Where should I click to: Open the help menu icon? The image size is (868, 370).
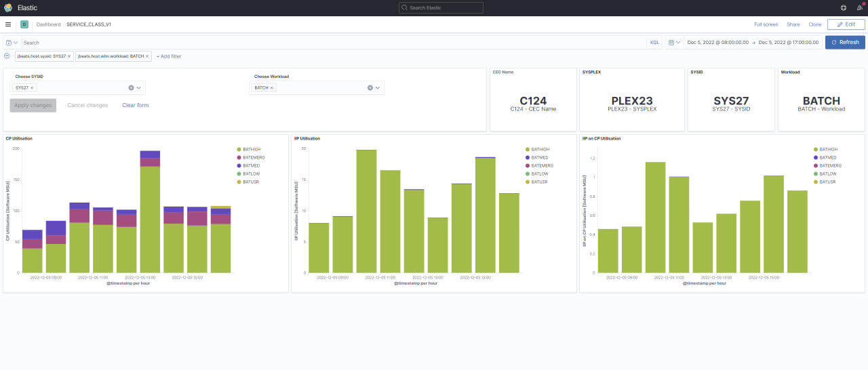point(843,7)
